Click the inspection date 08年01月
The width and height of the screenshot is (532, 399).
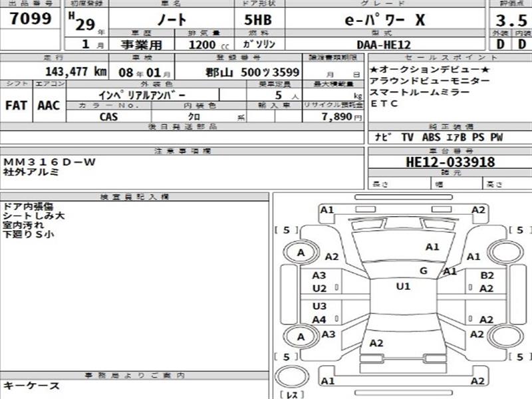(x=144, y=72)
